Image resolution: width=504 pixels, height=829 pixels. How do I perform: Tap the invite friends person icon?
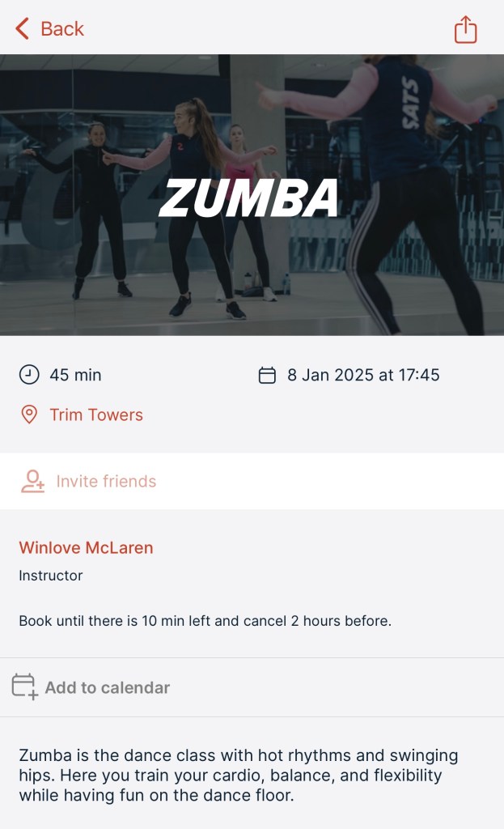[x=32, y=482]
